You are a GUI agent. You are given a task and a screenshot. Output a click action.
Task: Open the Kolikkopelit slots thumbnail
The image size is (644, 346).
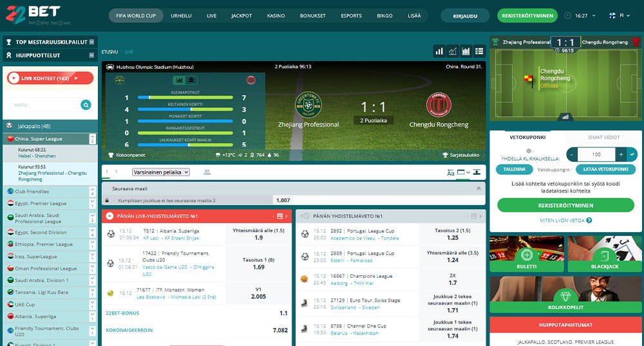[565, 294]
